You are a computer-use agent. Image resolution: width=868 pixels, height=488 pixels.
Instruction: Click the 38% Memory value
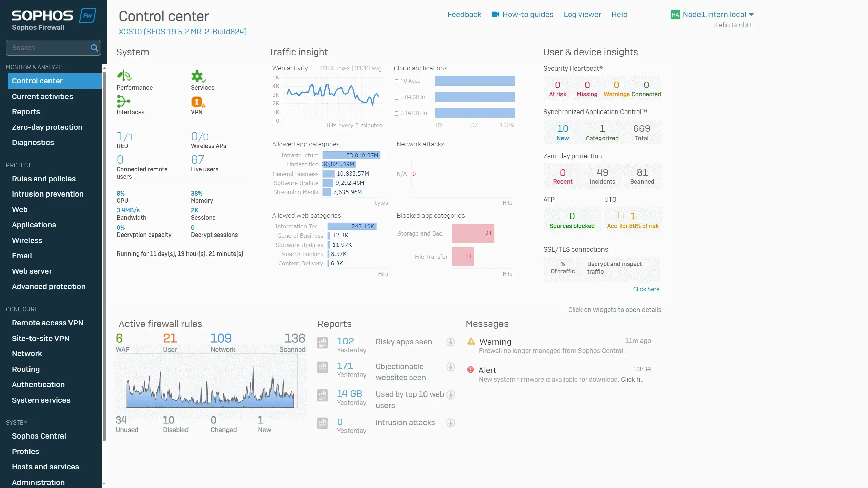coord(197,194)
